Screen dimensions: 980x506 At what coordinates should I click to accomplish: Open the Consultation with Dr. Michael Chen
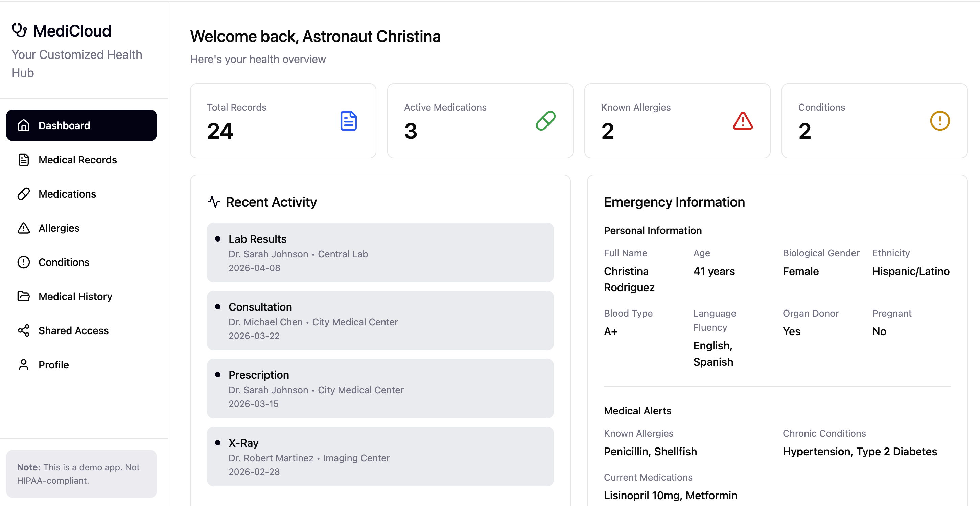[x=380, y=320]
